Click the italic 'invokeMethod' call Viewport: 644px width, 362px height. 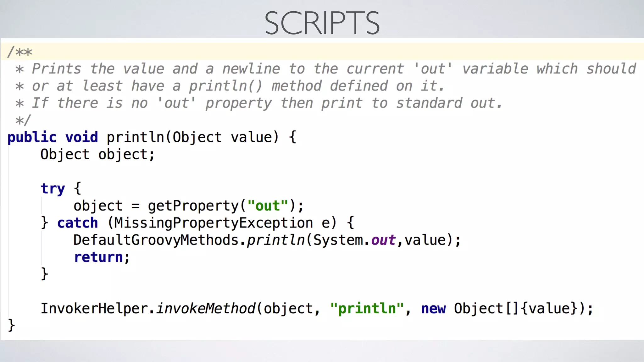click(x=206, y=309)
